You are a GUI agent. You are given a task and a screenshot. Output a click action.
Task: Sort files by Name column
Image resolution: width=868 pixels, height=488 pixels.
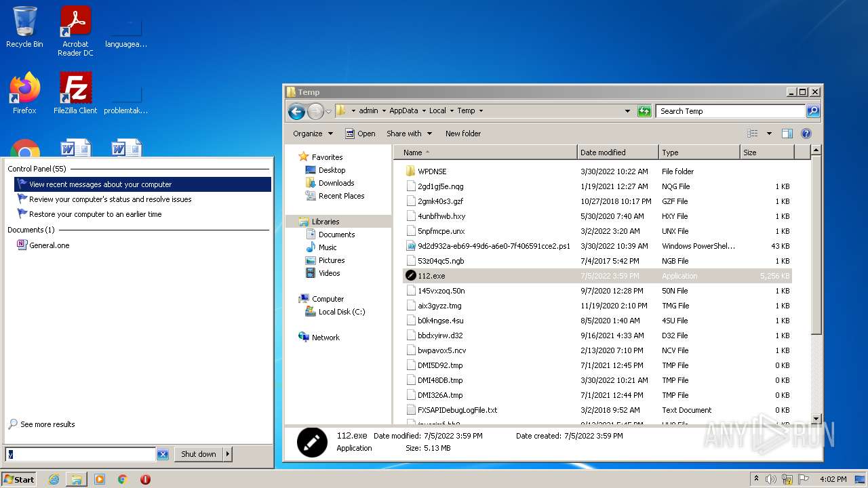(486, 152)
